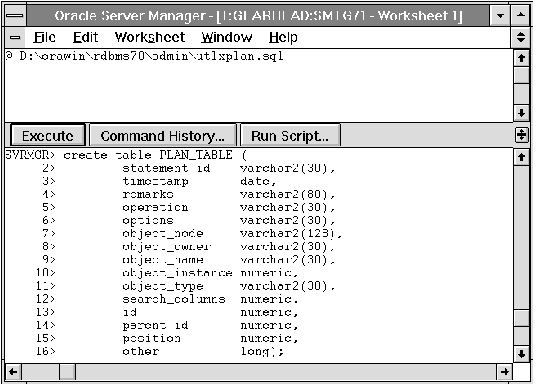Click the pane splitter icon beside Run Script
This screenshot has height=386, width=536.
pos(521,135)
